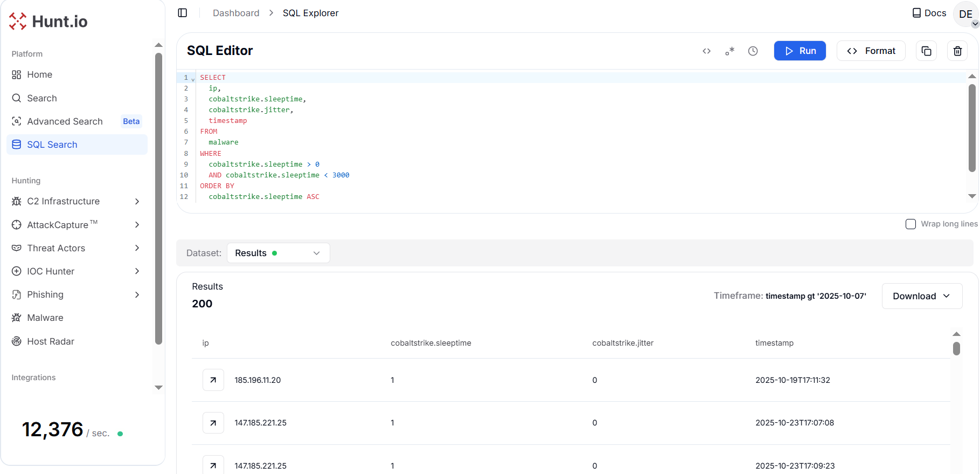Open Advanced Search in sidebar

65,121
